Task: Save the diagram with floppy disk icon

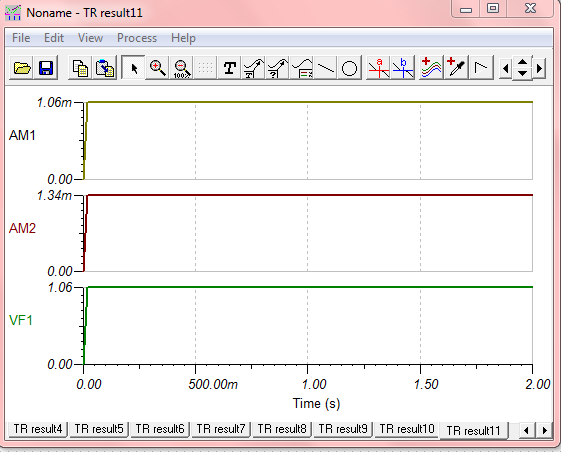Action: [x=46, y=68]
